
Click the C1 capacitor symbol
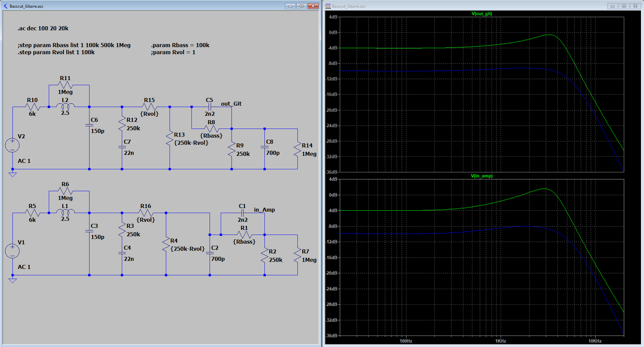pyautogui.click(x=243, y=213)
